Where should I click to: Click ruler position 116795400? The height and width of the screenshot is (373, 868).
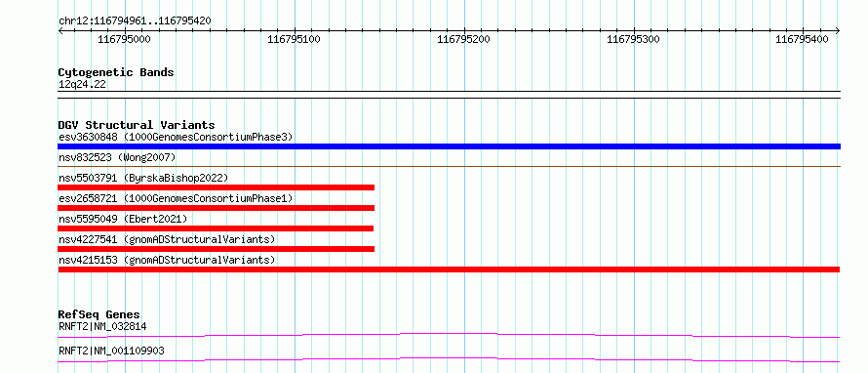[802, 39]
